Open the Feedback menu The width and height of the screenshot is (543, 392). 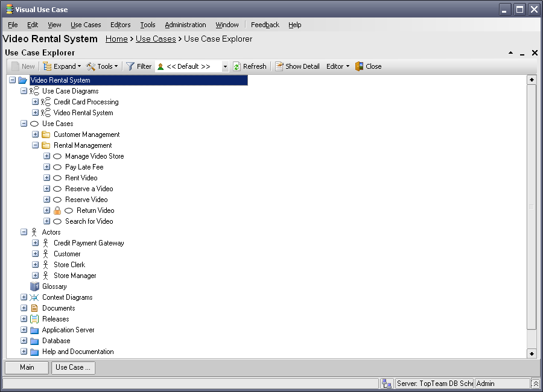265,25
